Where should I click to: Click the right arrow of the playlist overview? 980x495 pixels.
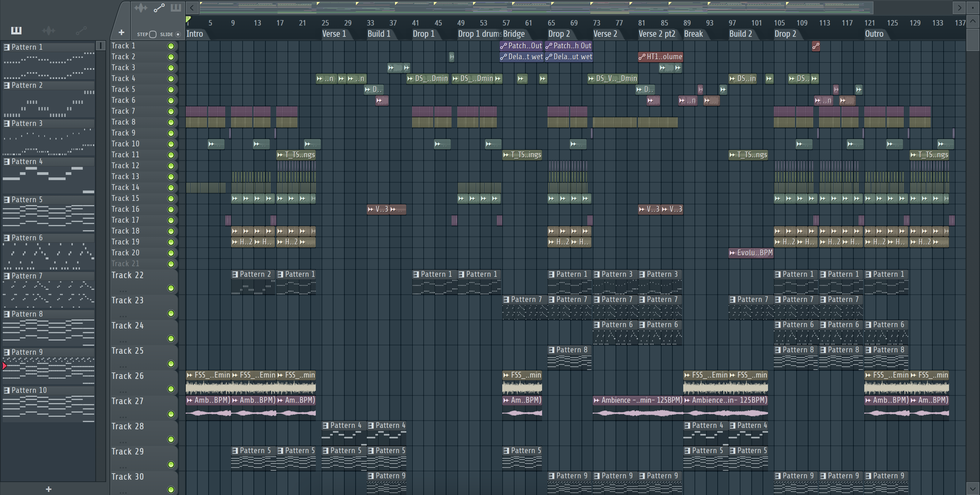point(960,7)
